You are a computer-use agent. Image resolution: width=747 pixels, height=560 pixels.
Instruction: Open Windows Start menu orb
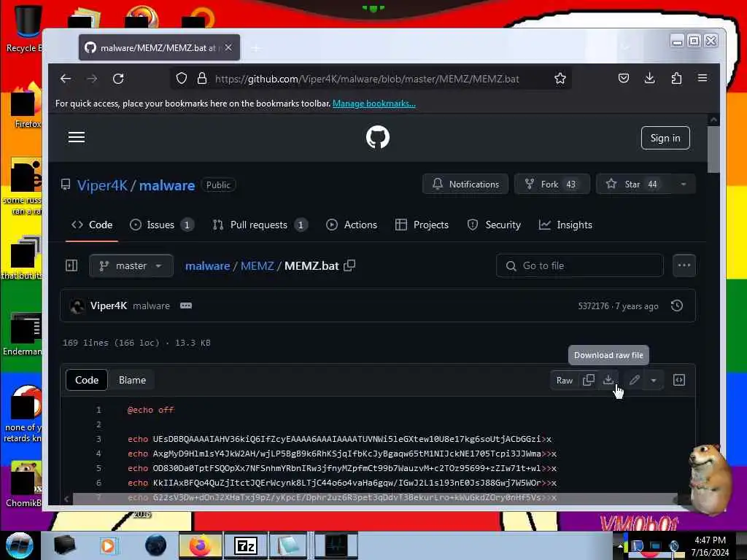point(19,545)
